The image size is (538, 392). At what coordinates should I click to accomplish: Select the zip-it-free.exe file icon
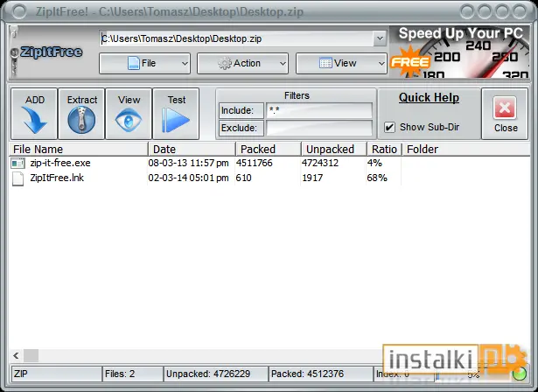[17, 163]
